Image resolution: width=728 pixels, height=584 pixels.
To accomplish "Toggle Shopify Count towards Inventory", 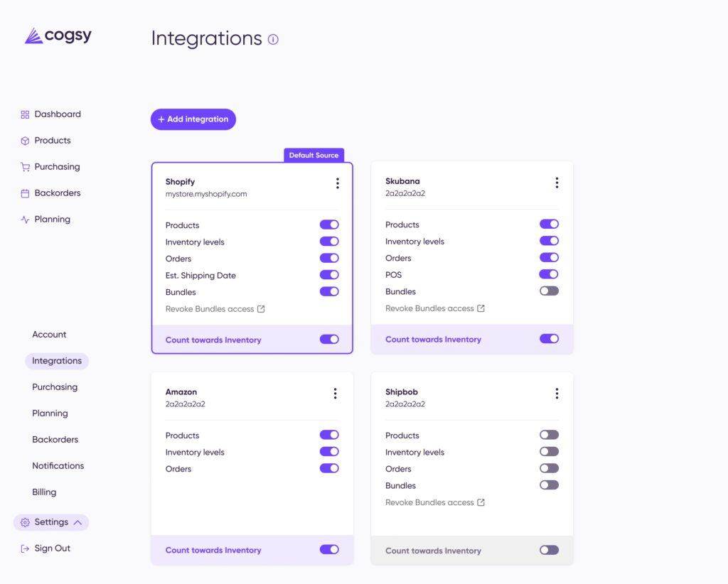I will pos(329,340).
